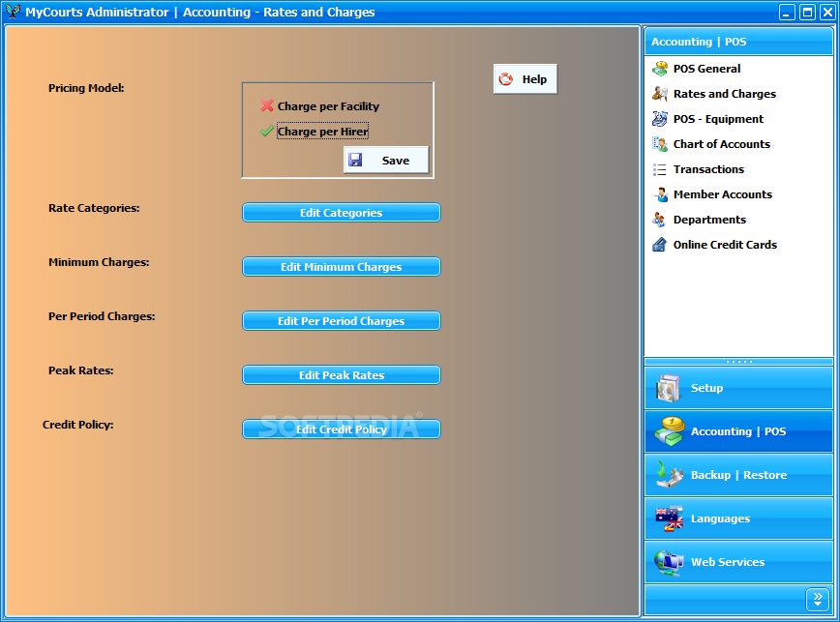Open the Web Services section
This screenshot has width=840, height=622.
(x=738, y=562)
